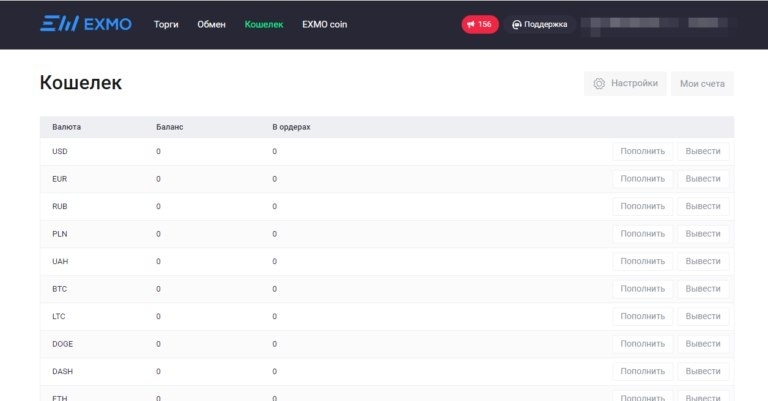Select the USD currency label
The image size is (768, 401).
click(x=60, y=151)
